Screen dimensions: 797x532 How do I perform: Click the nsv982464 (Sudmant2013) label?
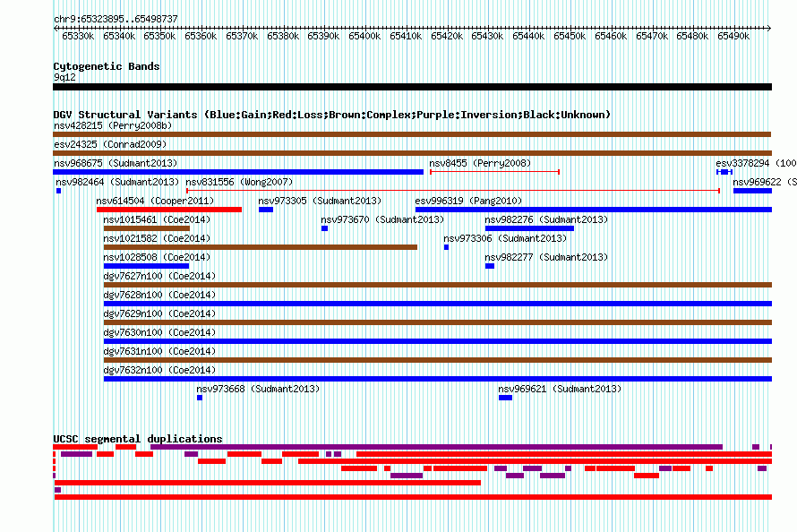click(x=117, y=182)
